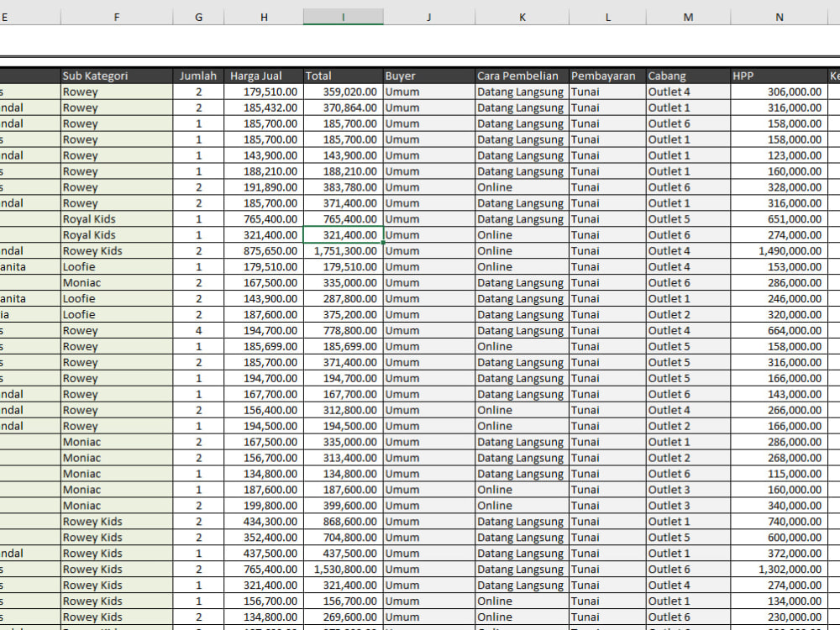The width and height of the screenshot is (840, 630).
Task: Select Harga Jual cell 875,650.00
Action: click(264, 250)
